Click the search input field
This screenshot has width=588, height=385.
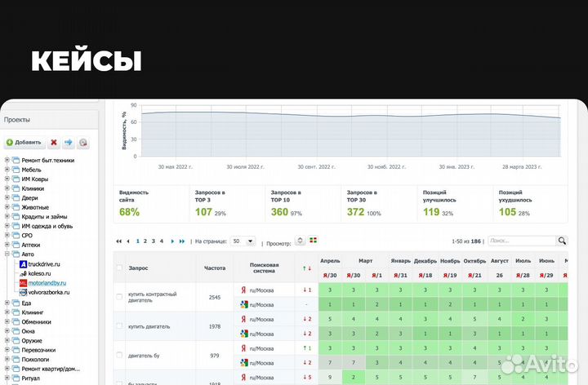(x=521, y=241)
